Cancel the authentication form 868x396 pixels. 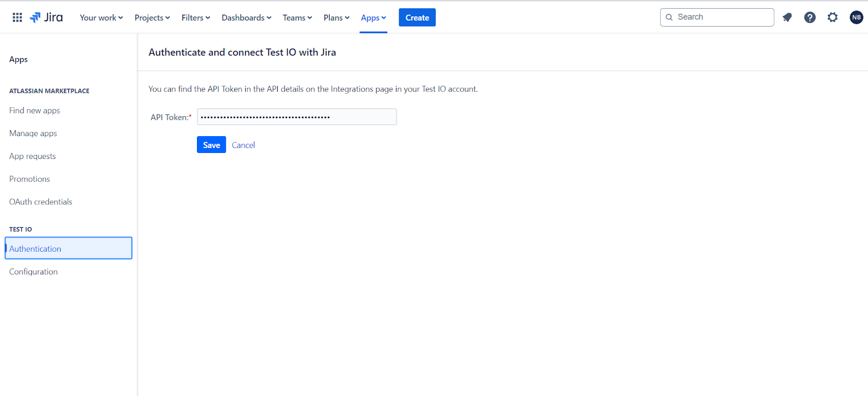(x=244, y=145)
